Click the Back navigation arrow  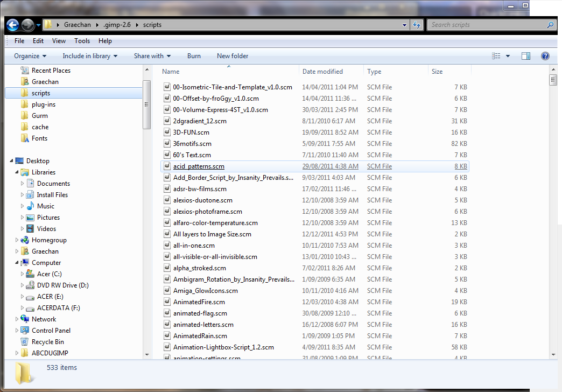point(12,25)
